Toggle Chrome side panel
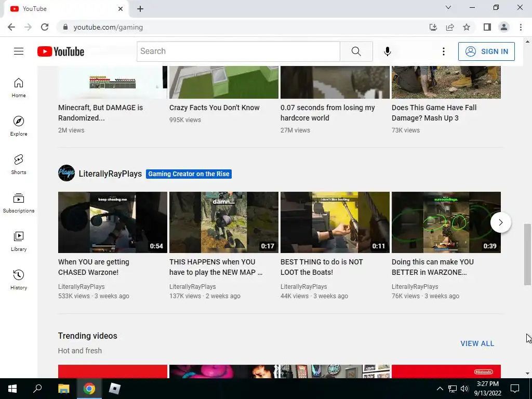The image size is (532, 399). [487, 27]
